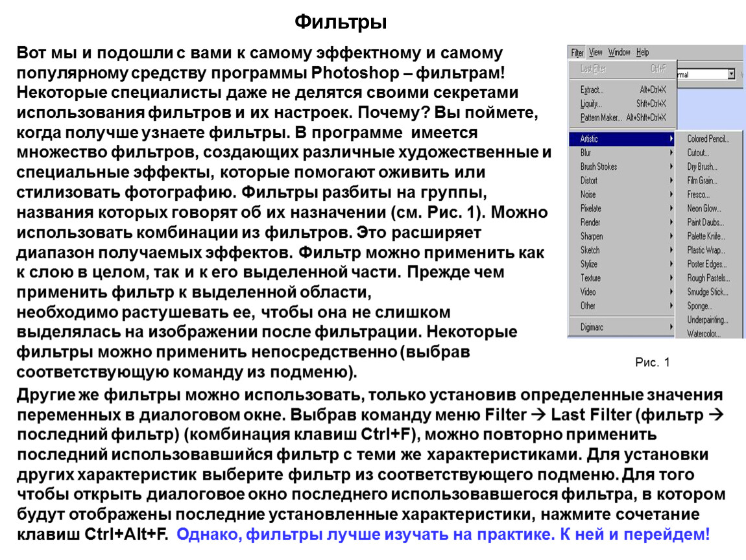746x560 pixels.
Task: Select the Rough Pastels... filter
Action: tap(708, 278)
